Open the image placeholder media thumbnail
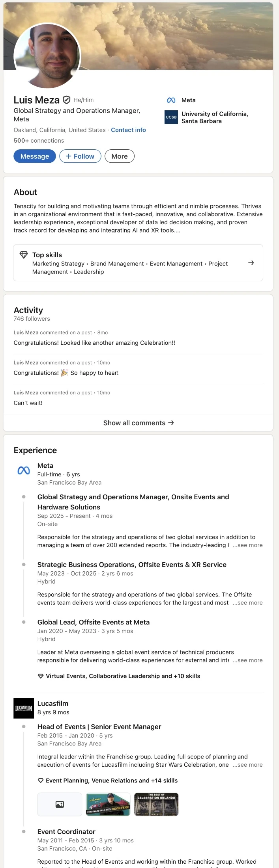 60,804
